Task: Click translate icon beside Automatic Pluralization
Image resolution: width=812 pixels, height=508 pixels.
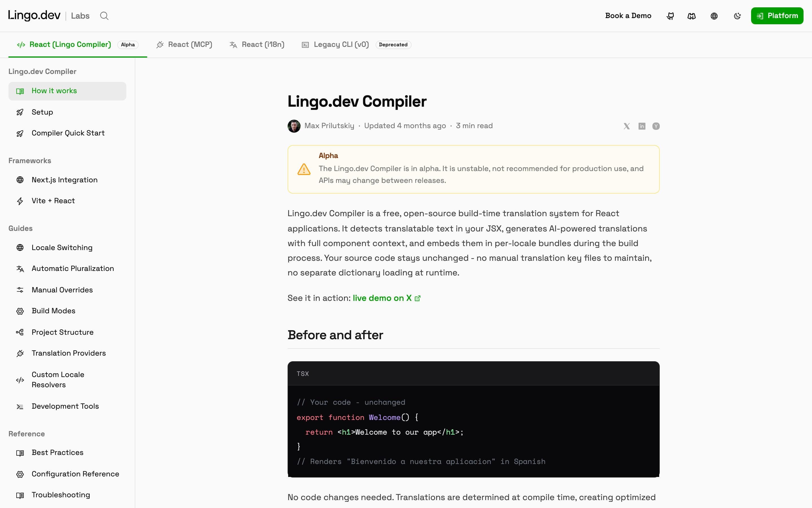Action: (20, 269)
